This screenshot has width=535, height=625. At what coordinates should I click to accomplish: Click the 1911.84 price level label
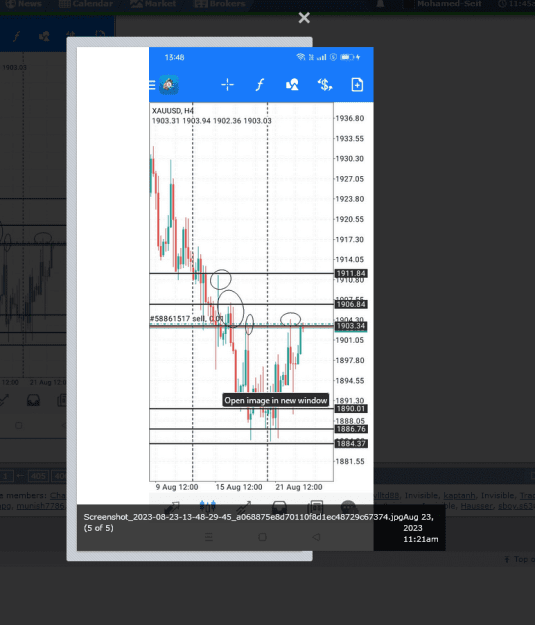point(351,273)
